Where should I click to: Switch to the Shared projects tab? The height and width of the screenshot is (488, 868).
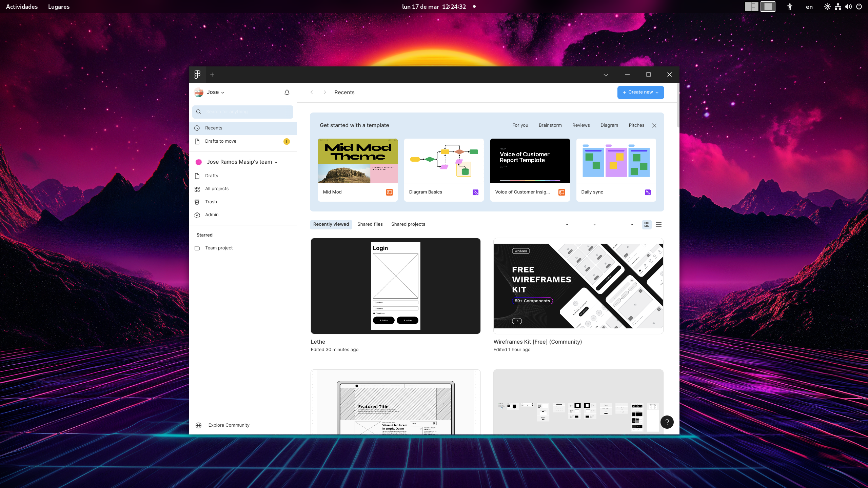(x=408, y=224)
